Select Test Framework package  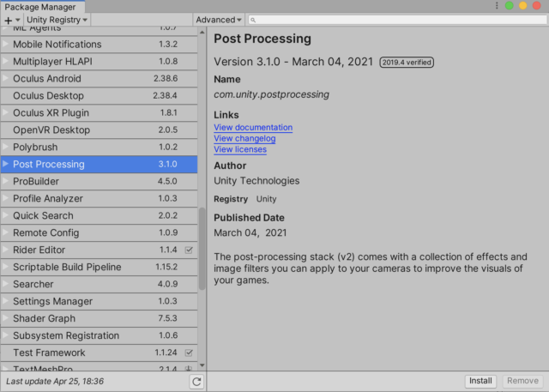[100, 353]
